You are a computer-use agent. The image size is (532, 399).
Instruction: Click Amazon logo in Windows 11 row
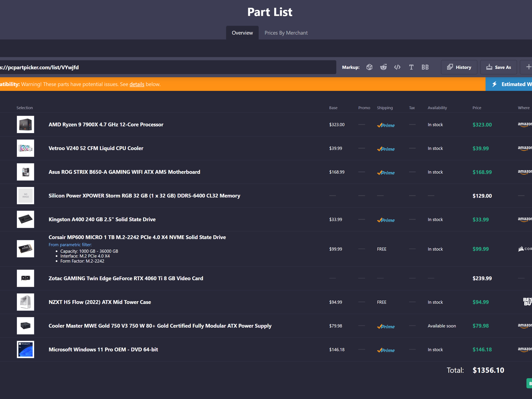click(525, 349)
